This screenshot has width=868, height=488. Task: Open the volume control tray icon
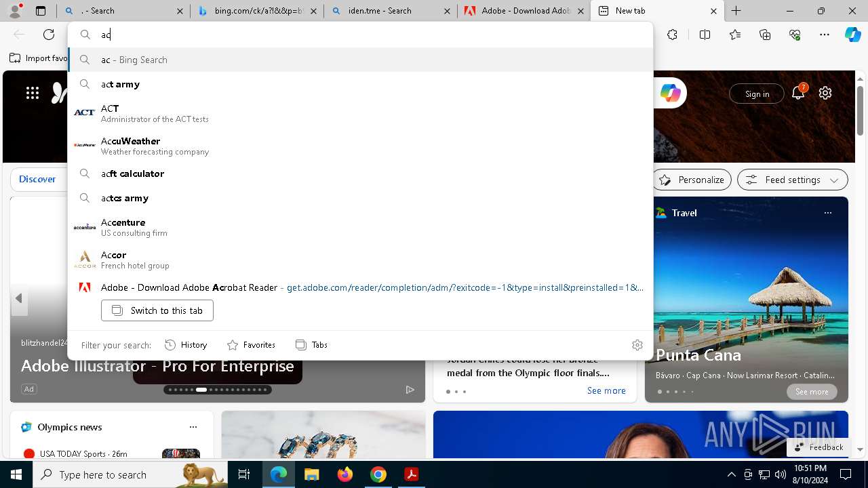pyautogui.click(x=780, y=474)
